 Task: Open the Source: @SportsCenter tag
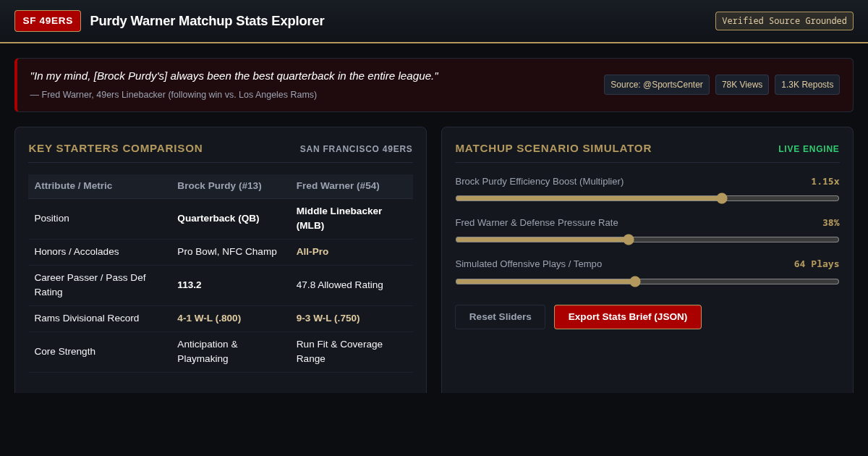point(657,85)
